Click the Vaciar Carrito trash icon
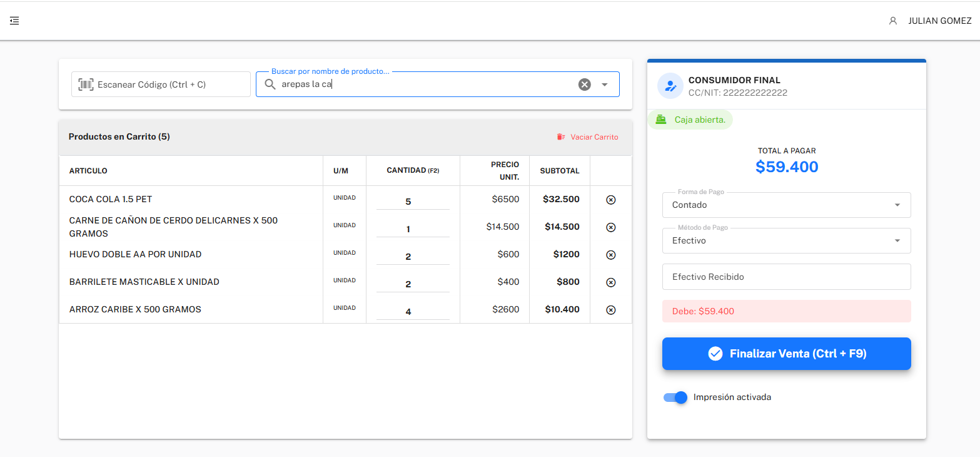980x457 pixels. (561, 136)
